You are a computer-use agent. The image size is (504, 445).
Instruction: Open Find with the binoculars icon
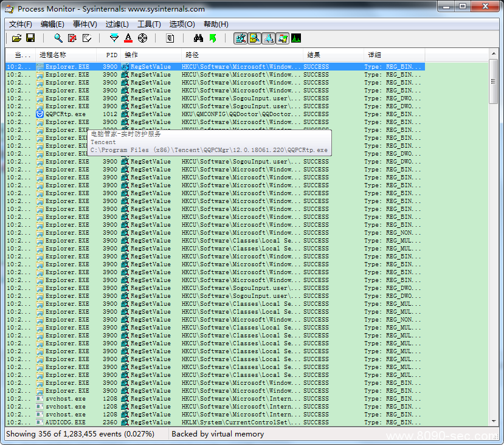pyautogui.click(x=198, y=38)
